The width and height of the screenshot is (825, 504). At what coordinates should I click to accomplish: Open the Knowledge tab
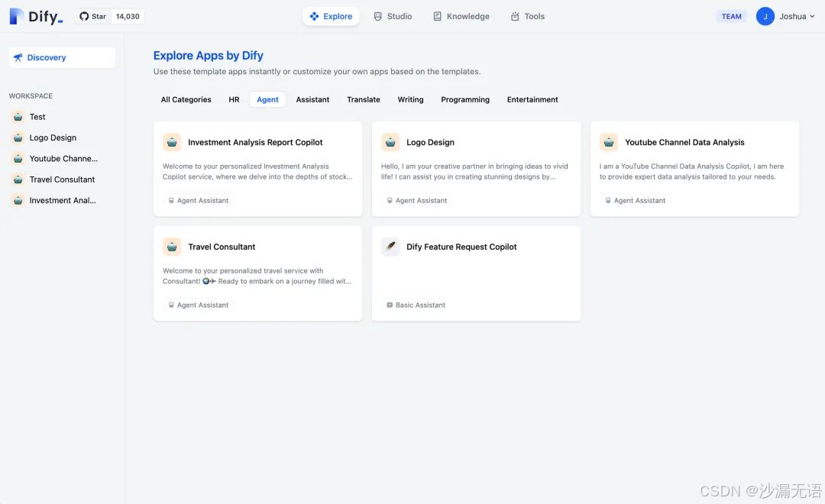(461, 16)
